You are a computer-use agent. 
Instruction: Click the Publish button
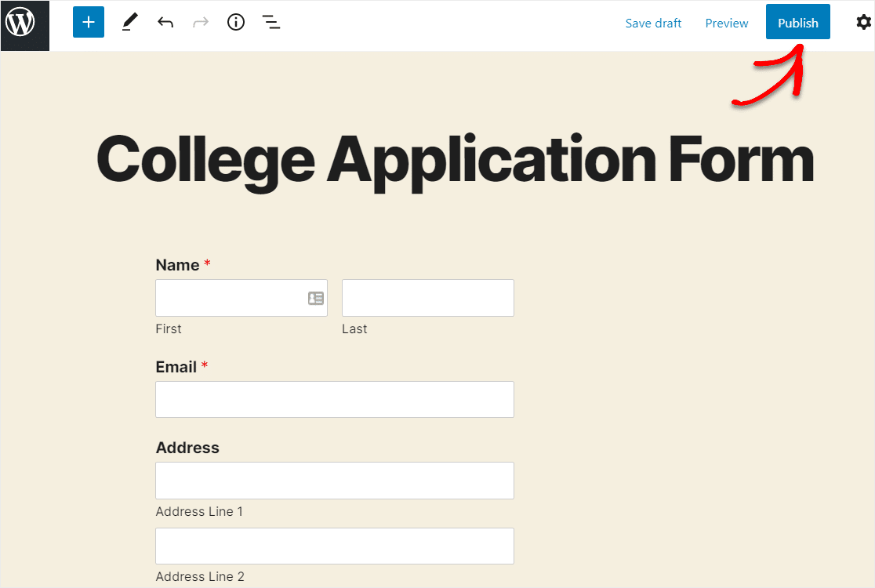[798, 22]
